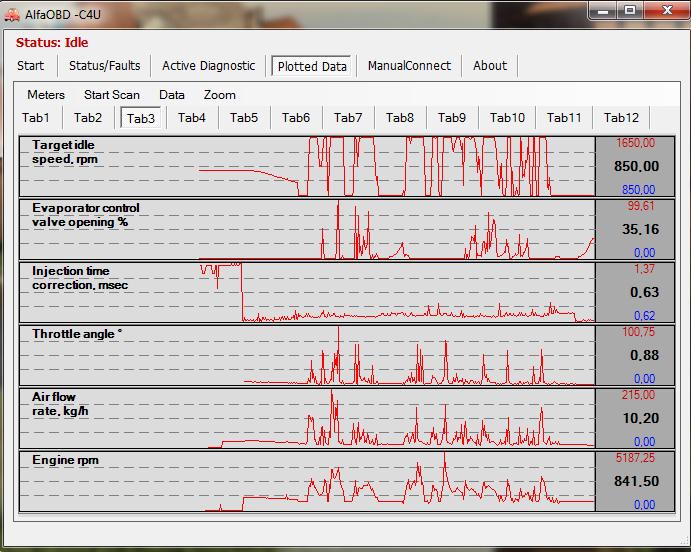691x552 pixels.
Task: Click the Start Scan menu item
Action: pyautogui.click(x=111, y=95)
